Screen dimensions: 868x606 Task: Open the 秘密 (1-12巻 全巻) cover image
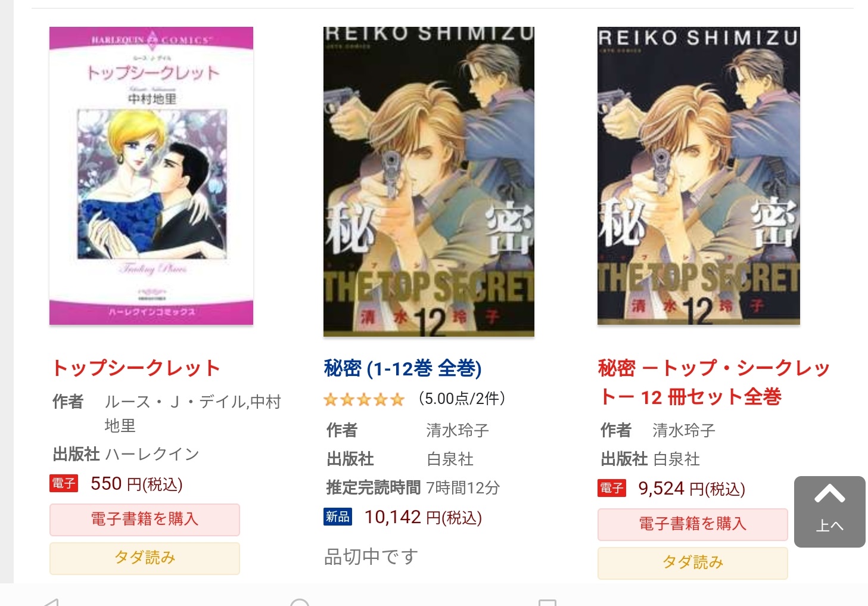click(x=428, y=181)
